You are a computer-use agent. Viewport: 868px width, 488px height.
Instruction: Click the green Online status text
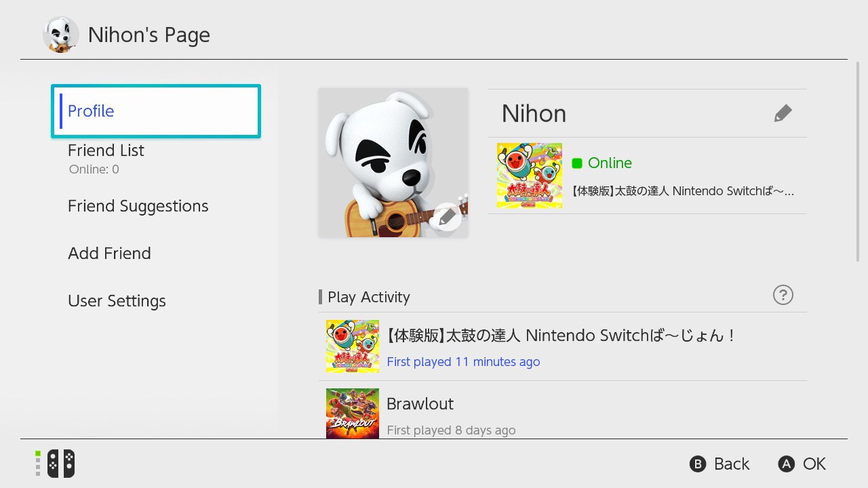[610, 163]
